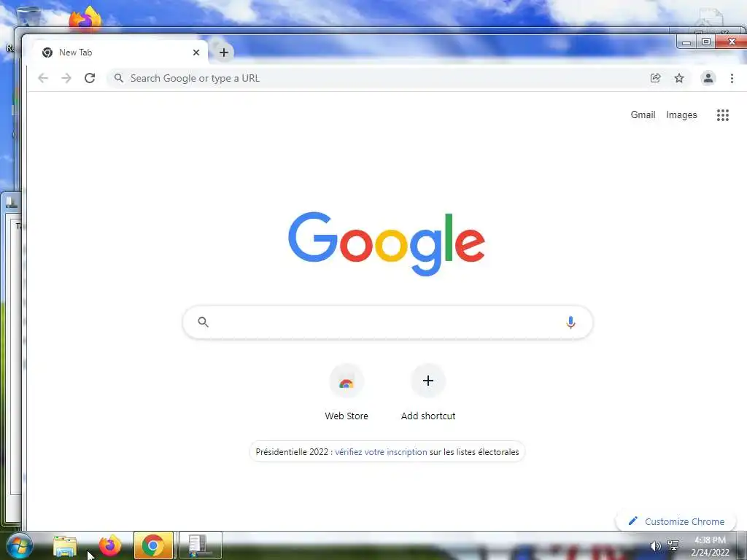Minimize the Chrome window
Image resolution: width=747 pixels, height=560 pixels.
[686, 42]
